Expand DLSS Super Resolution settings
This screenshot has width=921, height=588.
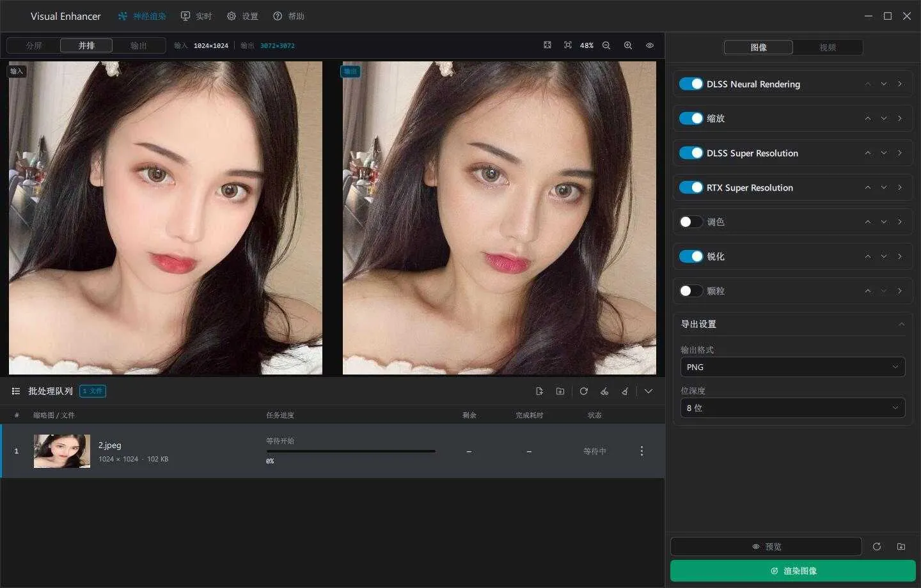tap(900, 153)
